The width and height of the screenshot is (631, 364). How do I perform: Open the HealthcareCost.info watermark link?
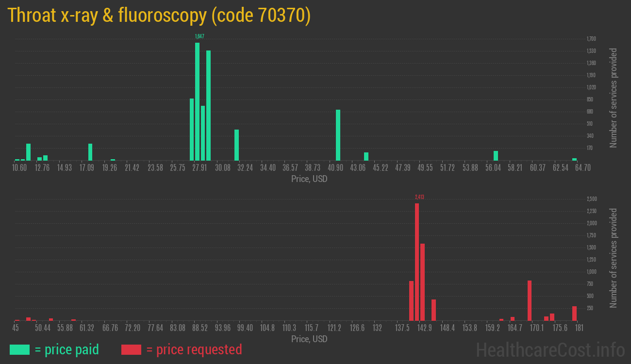[550, 349]
